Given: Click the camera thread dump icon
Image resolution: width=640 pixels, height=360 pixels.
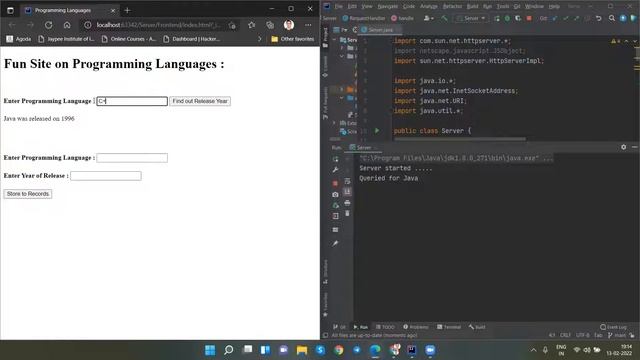Looking at the screenshot, I should (x=336, y=194).
